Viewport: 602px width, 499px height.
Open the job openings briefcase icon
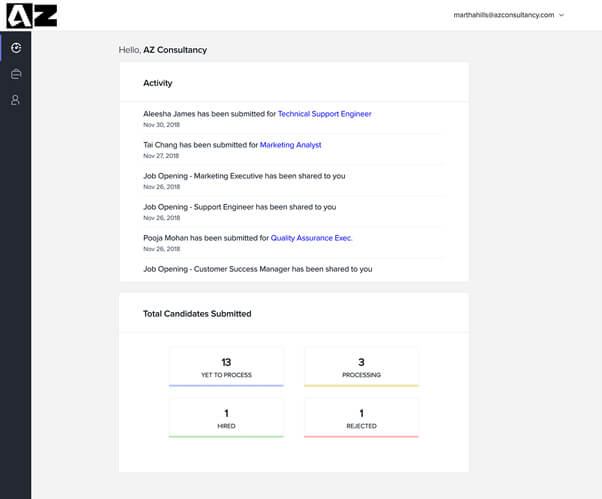(x=15, y=74)
